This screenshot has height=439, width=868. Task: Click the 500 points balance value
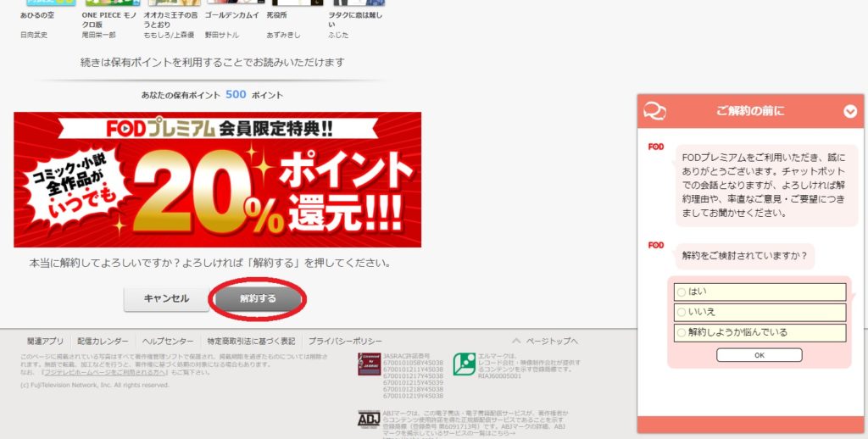click(236, 95)
